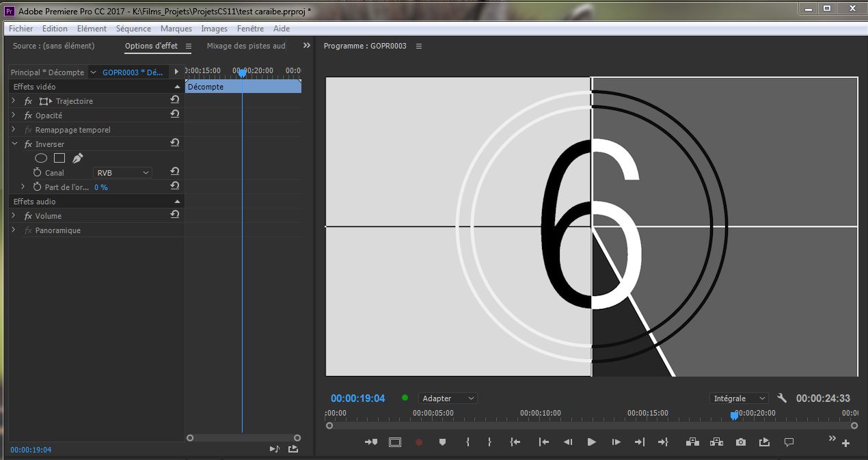
Task: Reset the Opacité effect
Action: point(175,115)
